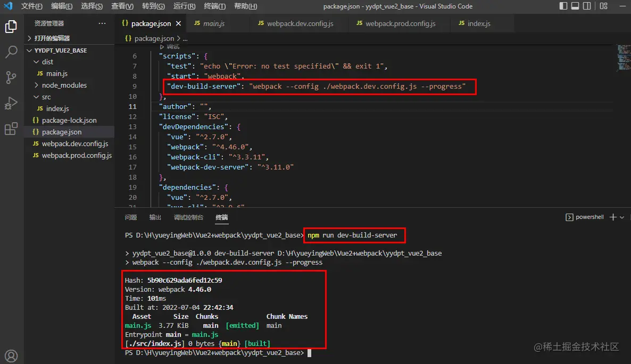The height and width of the screenshot is (364, 631).
Task: Switch to the 输出 panel tab
Action: [x=155, y=217]
